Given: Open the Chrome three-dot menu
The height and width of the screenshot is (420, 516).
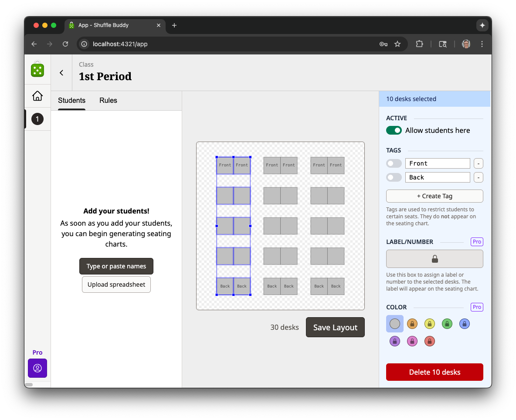Looking at the screenshot, I should 482,44.
